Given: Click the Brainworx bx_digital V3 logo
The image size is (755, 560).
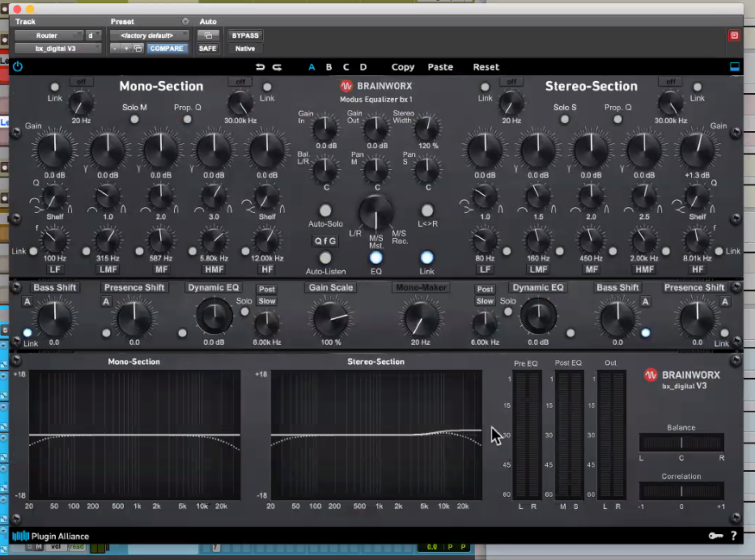Looking at the screenshot, I should 682,380.
